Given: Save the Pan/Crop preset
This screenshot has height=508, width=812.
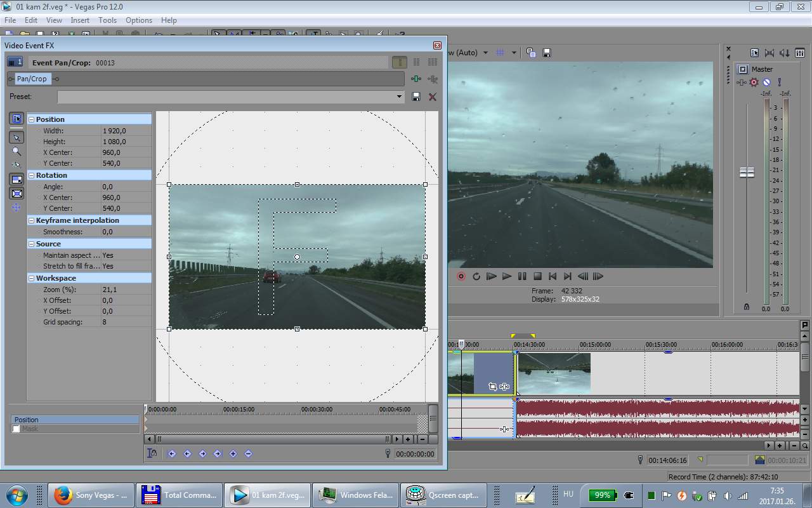Looking at the screenshot, I should [416, 97].
